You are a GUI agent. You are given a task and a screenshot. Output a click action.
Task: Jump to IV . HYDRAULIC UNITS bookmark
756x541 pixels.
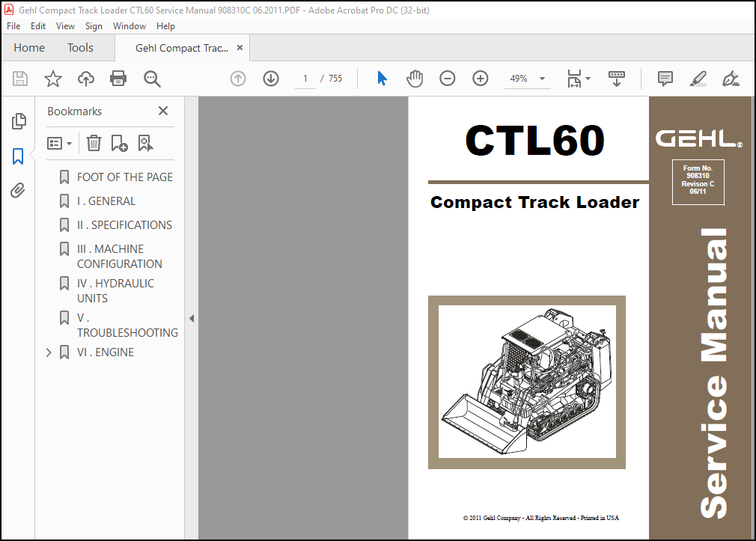116,291
